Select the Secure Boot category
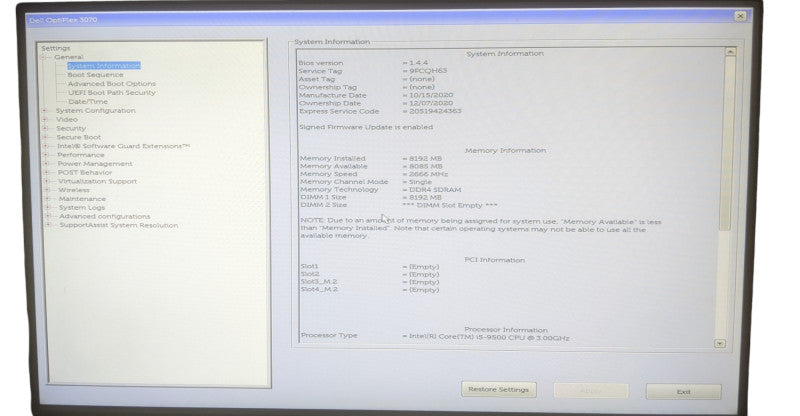800x416 pixels. pos(79,137)
